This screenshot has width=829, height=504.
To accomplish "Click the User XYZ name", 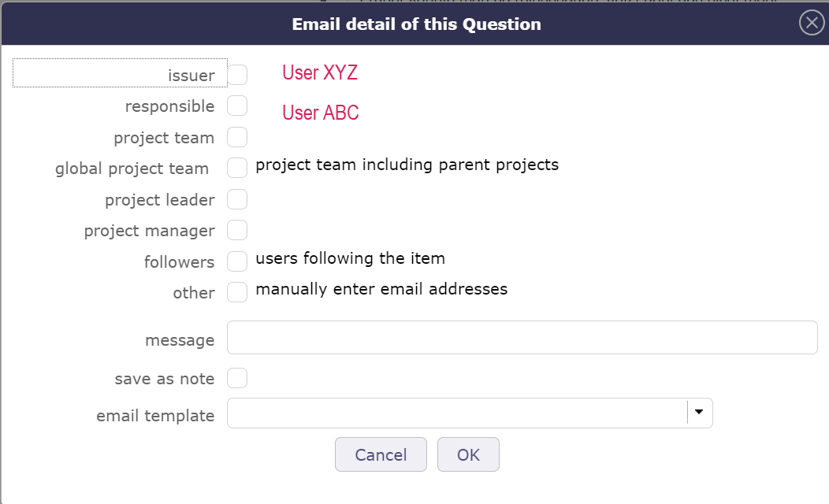I will point(320,73).
